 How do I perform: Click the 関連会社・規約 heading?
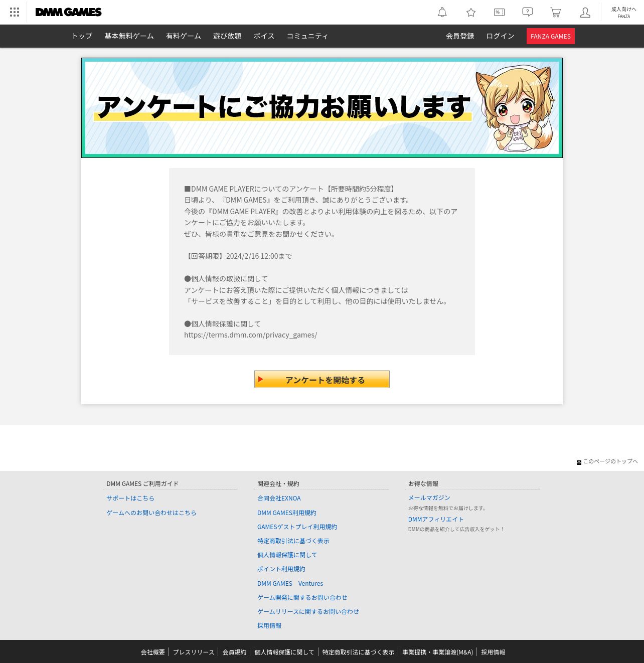pos(278,484)
